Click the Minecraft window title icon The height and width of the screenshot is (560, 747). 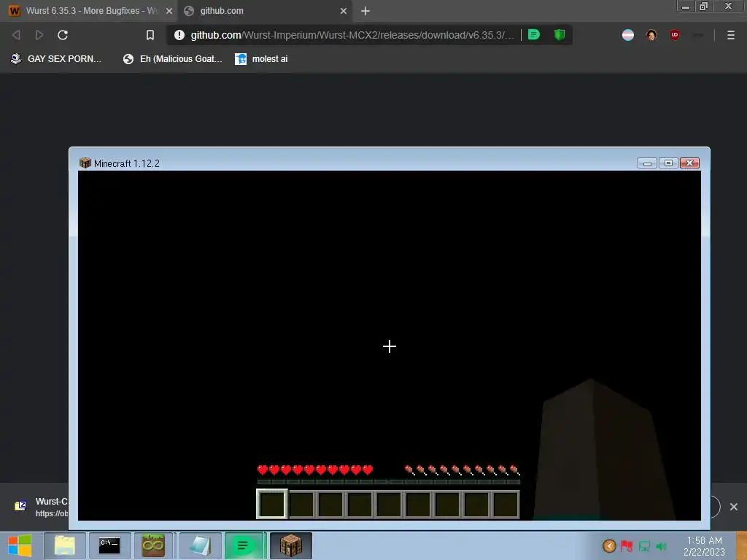85,163
